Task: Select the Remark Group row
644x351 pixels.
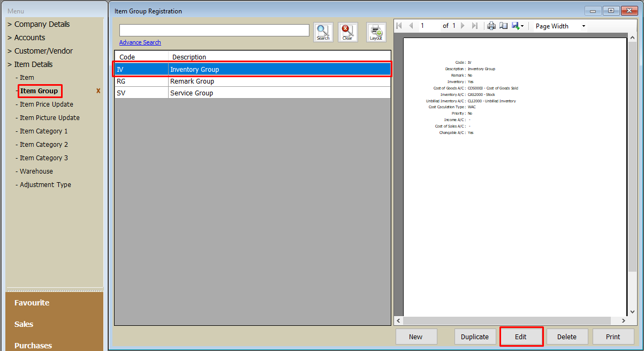Action: (x=253, y=81)
